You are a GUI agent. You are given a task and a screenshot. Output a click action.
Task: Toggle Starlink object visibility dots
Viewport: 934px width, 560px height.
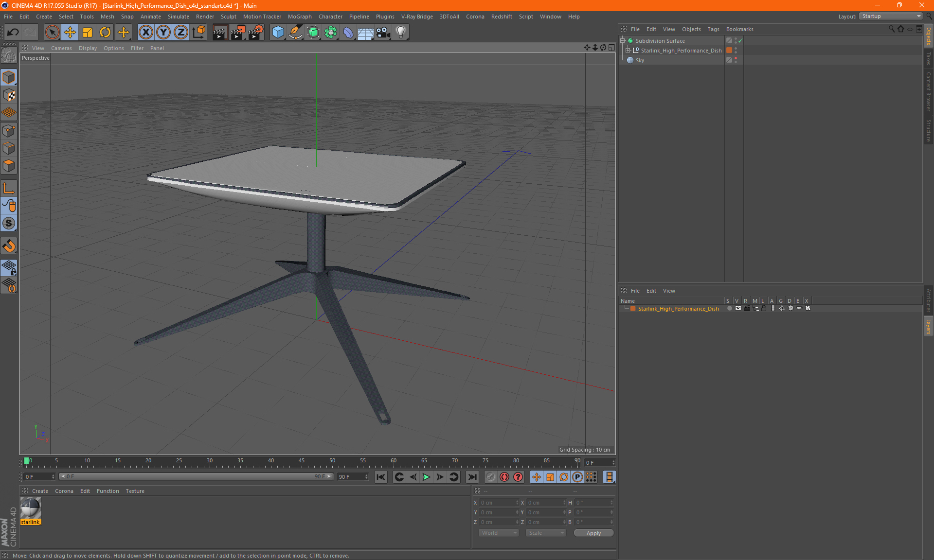point(736,51)
